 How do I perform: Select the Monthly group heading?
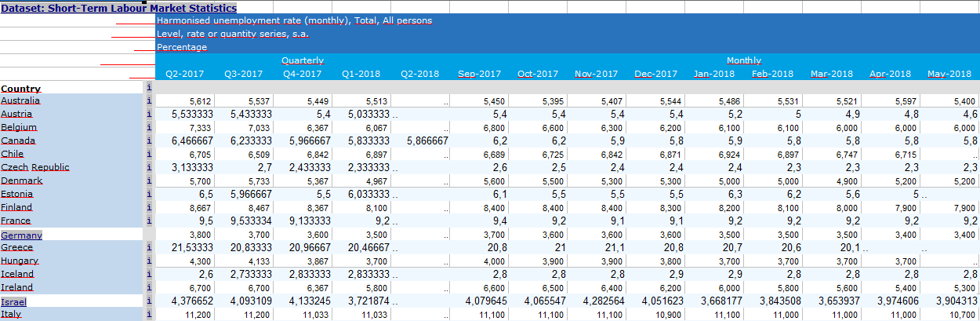[x=743, y=60]
